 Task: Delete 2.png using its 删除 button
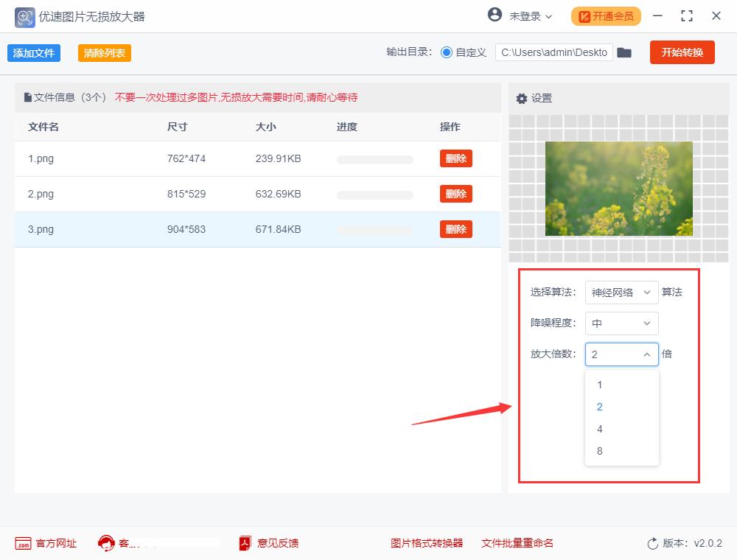click(x=455, y=194)
